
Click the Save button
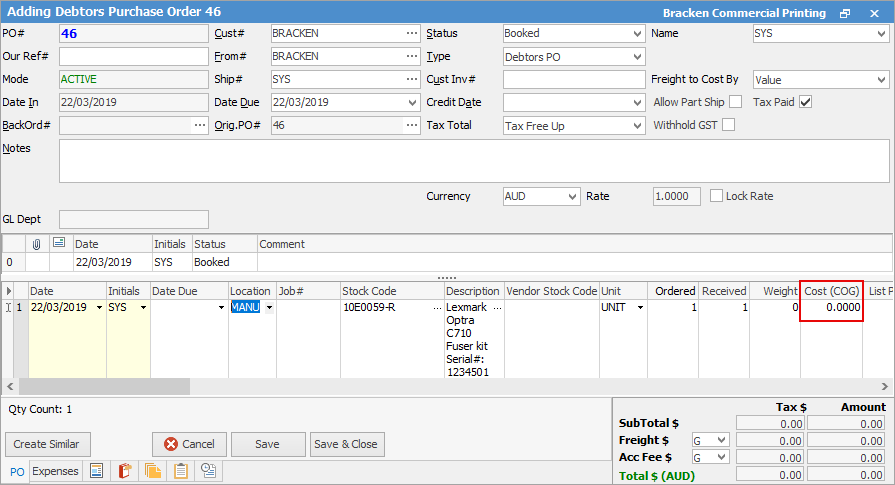tap(267, 444)
